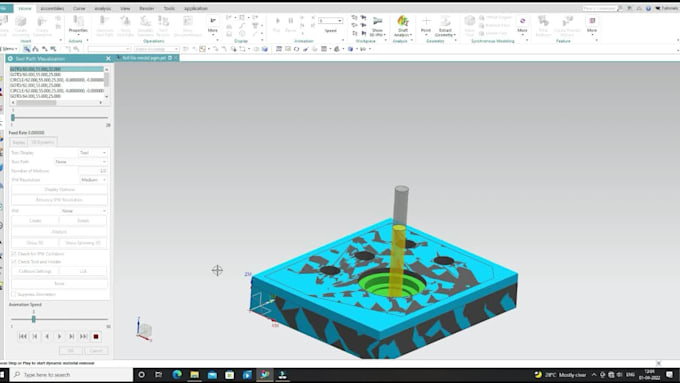Click the path list vertical scrollbar

[107, 82]
